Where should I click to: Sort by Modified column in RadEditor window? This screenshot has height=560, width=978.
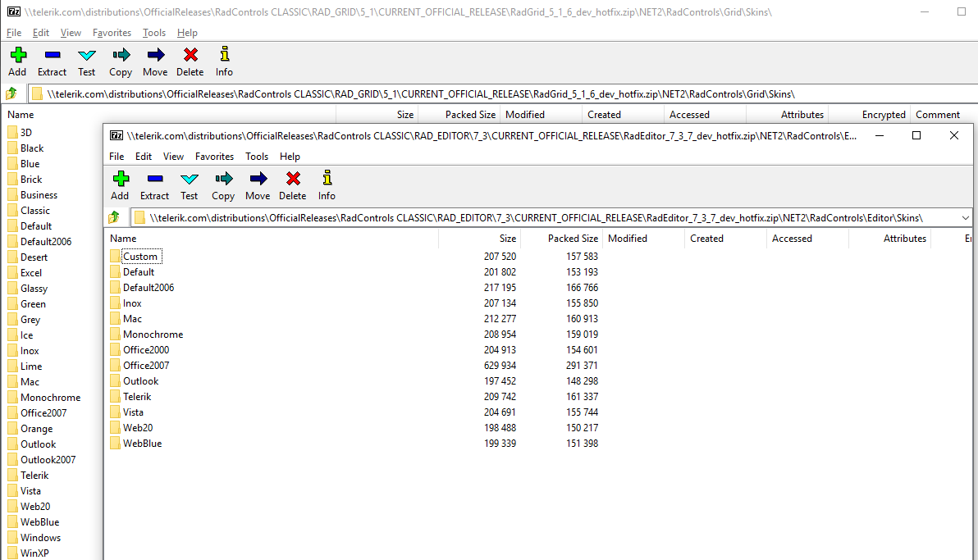coord(643,239)
